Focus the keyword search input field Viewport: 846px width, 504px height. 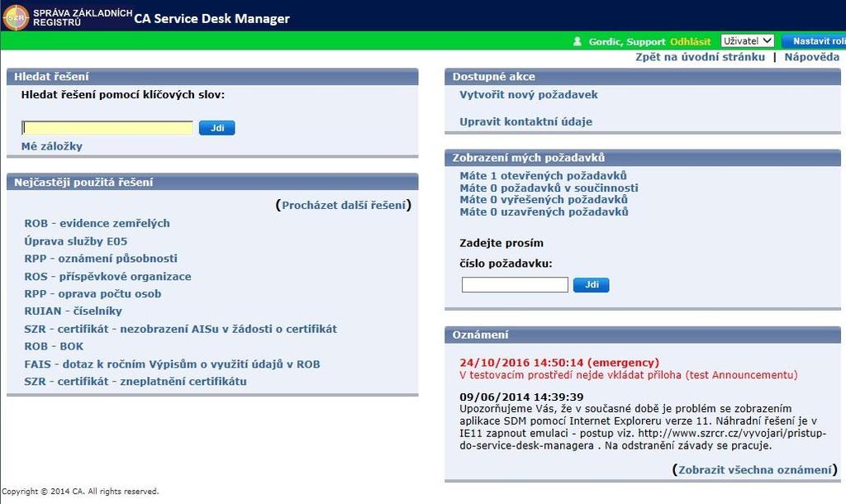coord(107,128)
